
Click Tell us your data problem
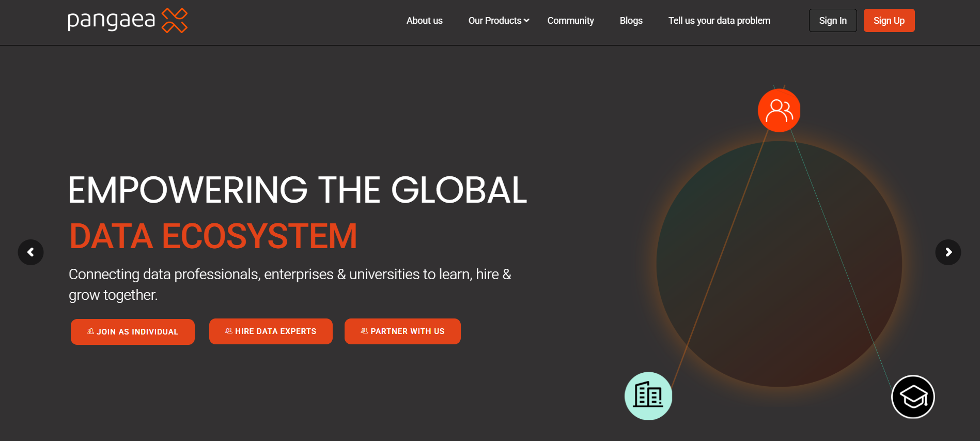point(719,21)
